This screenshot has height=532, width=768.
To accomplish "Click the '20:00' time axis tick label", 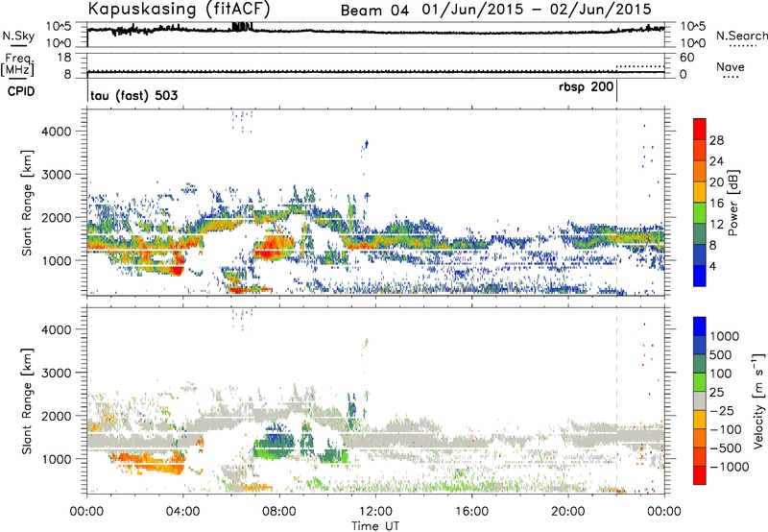I will coord(568,512).
